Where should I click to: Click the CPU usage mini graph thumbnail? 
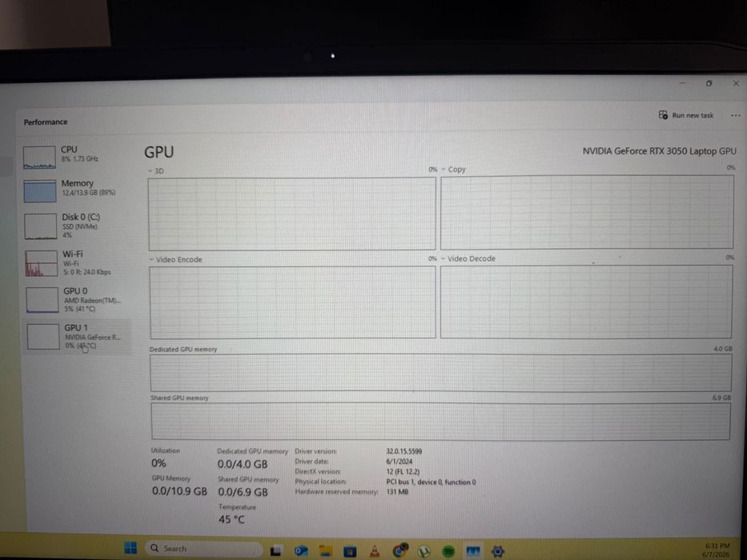tap(39, 157)
